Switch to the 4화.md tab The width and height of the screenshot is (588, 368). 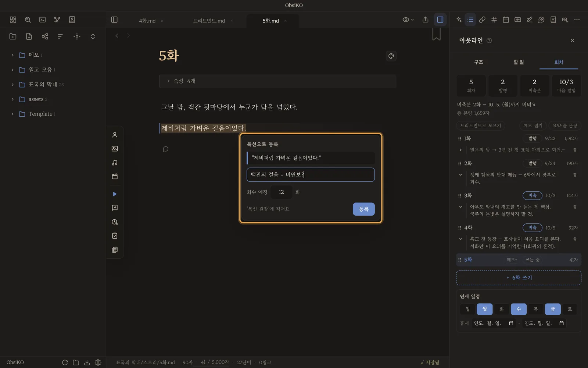[147, 21]
